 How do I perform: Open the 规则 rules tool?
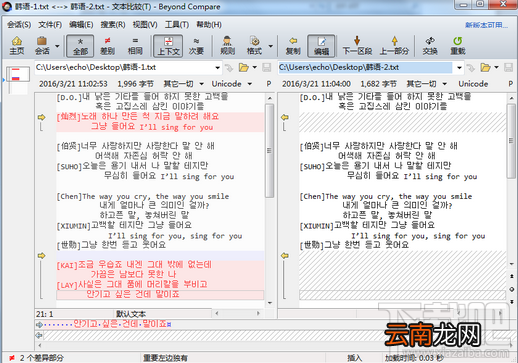(227, 46)
